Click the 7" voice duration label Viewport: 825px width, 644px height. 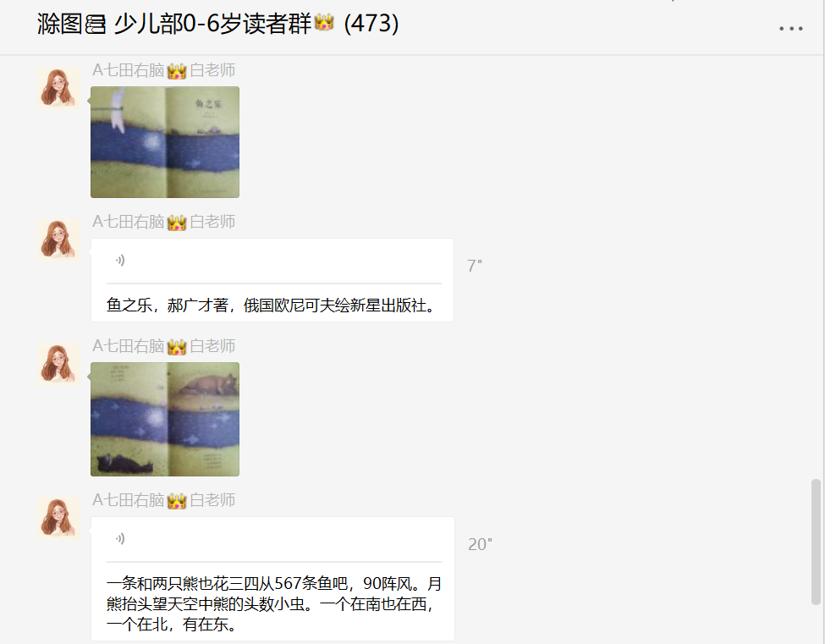pyautogui.click(x=475, y=266)
